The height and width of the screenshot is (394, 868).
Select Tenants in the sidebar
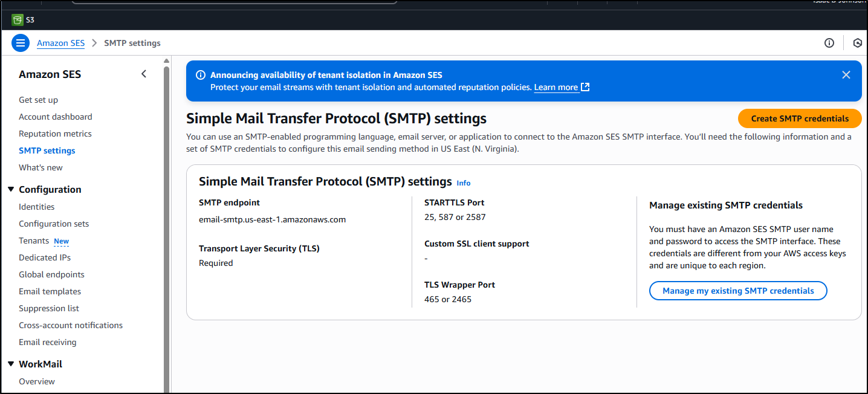[x=34, y=241]
